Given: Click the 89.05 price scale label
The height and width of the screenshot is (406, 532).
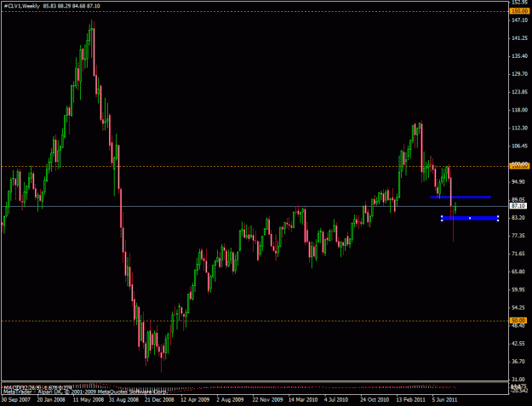Looking at the screenshot, I should click(x=518, y=199).
